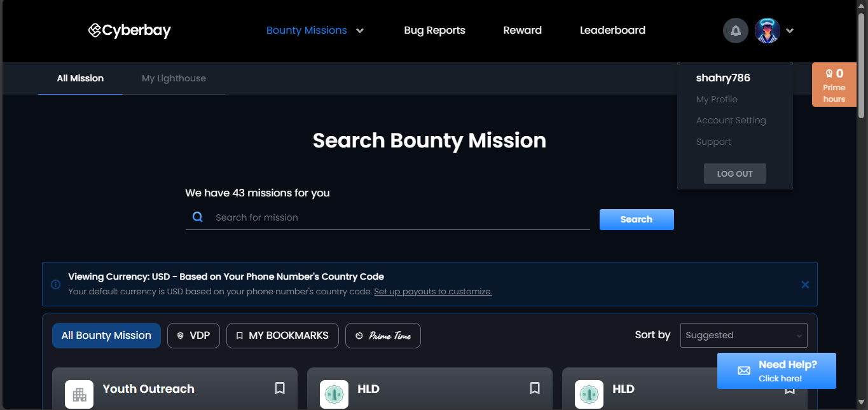
Task: Click the LOG OUT button
Action: click(734, 174)
